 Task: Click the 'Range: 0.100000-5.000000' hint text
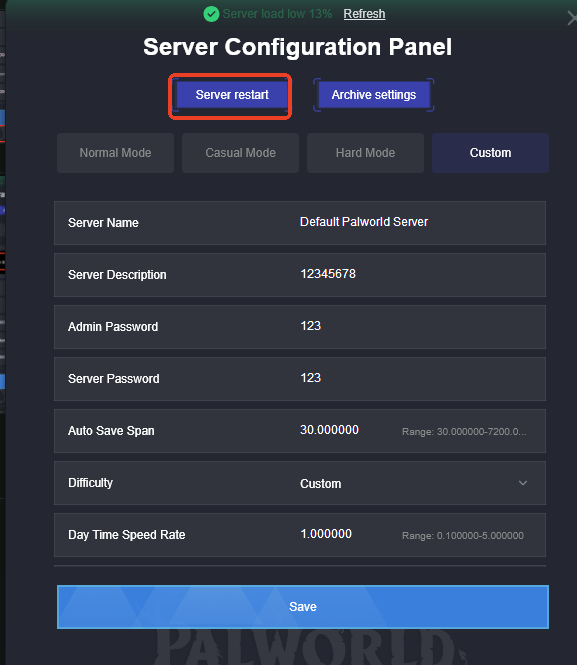463,536
